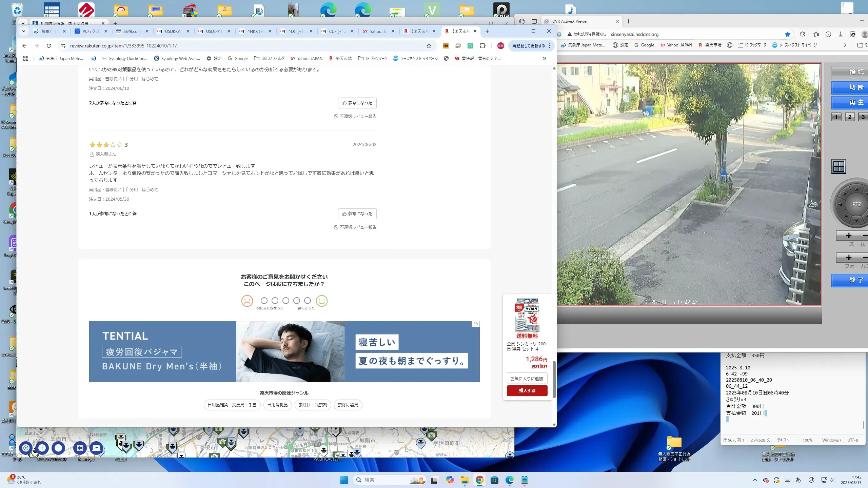This screenshot has height=488, width=868.
Task: Click the Edge favorites star icon
Action: pyautogui.click(x=788, y=34)
